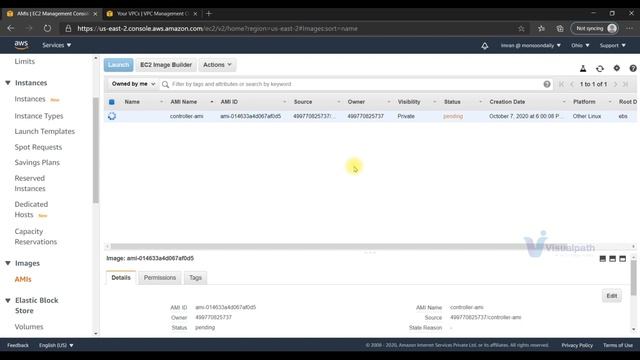Screen dimensions: 640x360
Task: Open the Terms of Use link
Action: (618, 345)
